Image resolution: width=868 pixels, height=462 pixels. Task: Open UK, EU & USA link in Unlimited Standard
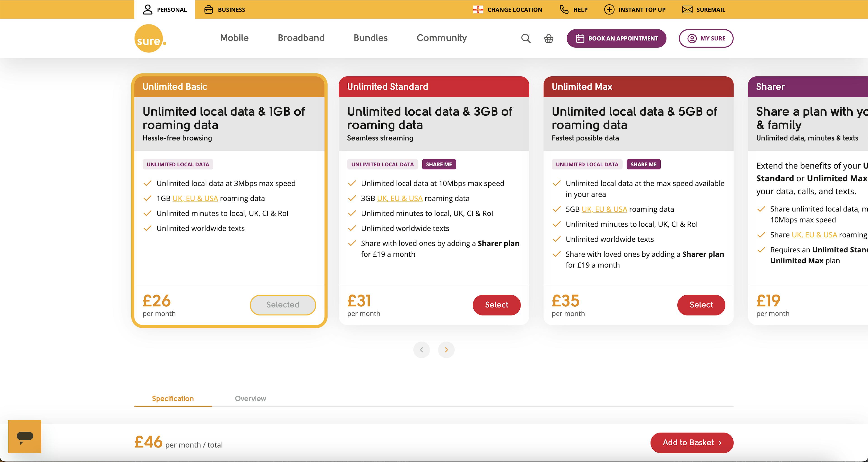(400, 199)
